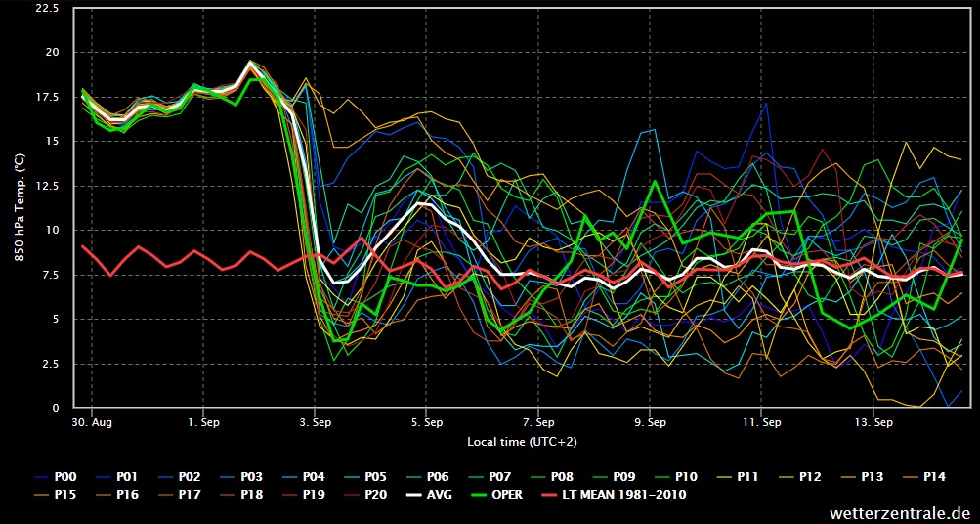Image resolution: width=980 pixels, height=524 pixels.
Task: Toggle the P08 series in legend
Action: tap(552, 477)
